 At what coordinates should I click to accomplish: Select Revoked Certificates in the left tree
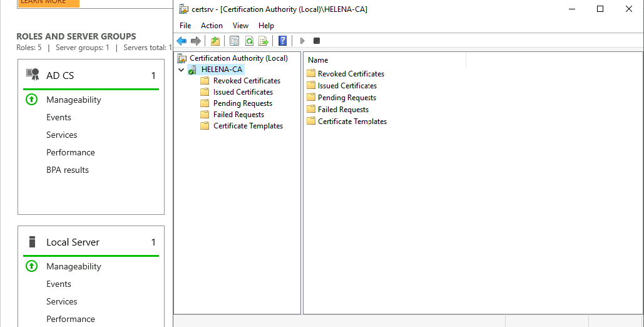click(247, 81)
